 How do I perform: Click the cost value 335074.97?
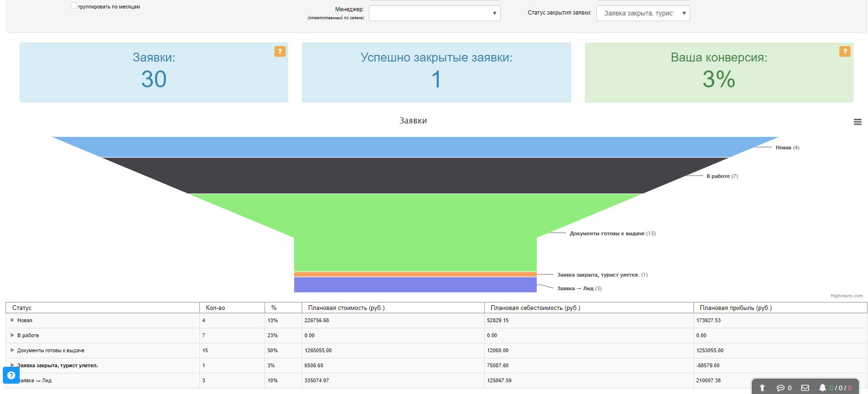pyautogui.click(x=317, y=380)
